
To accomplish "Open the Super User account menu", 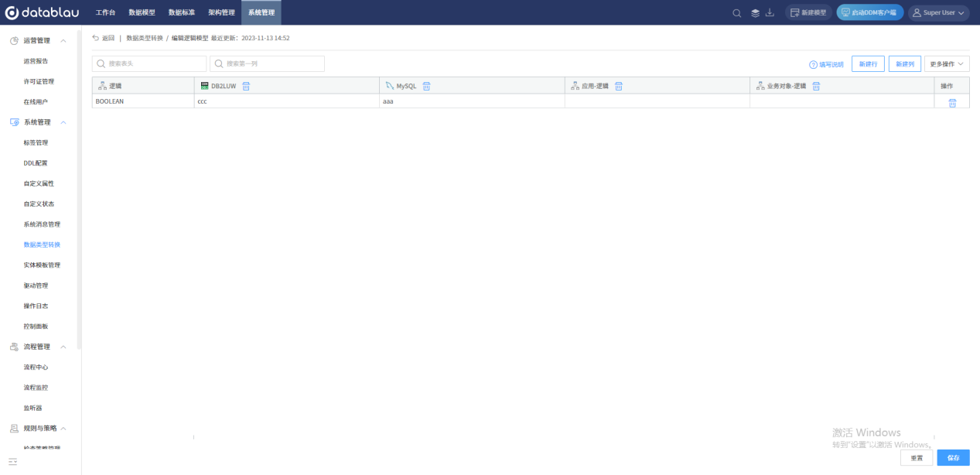I will pyautogui.click(x=939, y=12).
